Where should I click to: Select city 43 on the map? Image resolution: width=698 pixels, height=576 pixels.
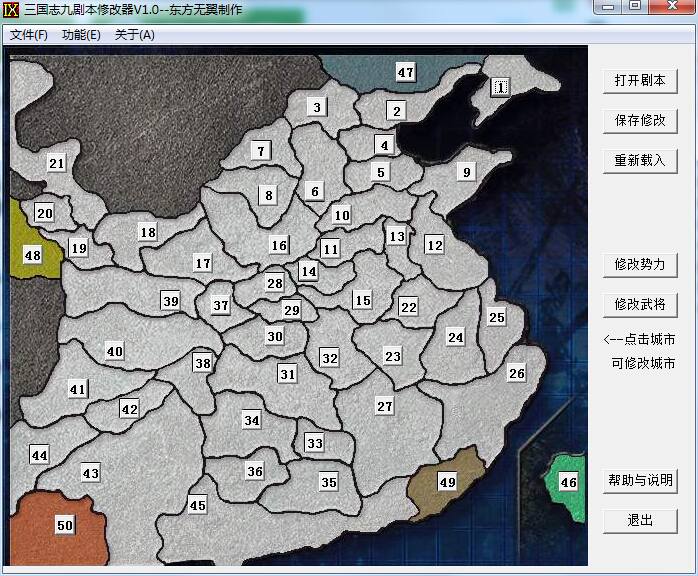[x=91, y=473]
